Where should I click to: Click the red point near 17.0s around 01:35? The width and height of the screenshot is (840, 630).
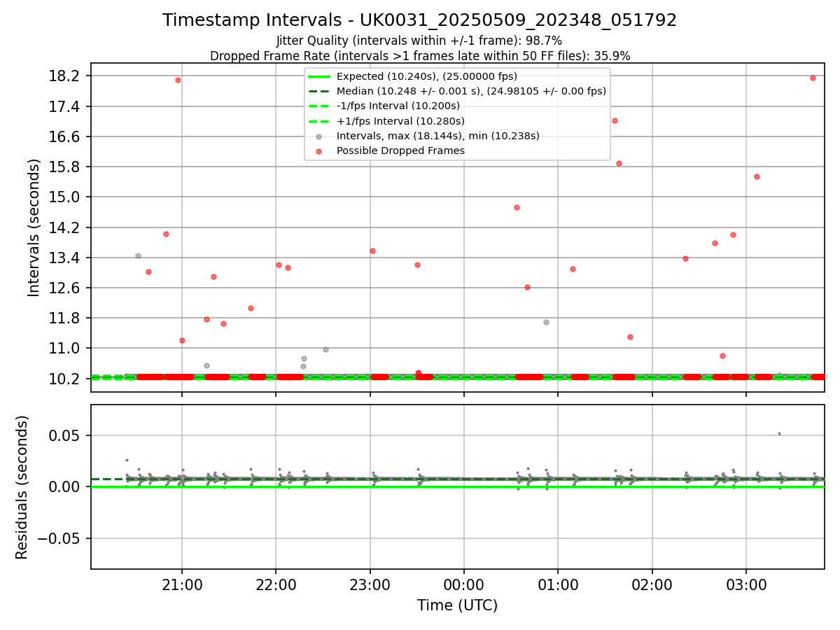coord(615,120)
